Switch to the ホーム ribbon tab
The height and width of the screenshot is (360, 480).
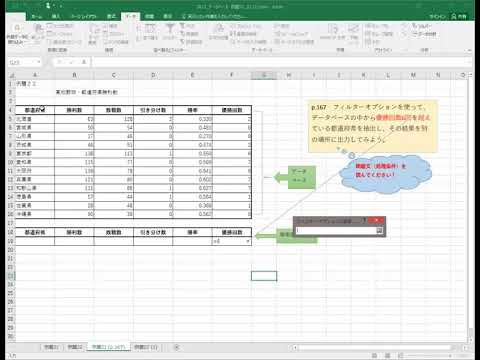click(37, 16)
